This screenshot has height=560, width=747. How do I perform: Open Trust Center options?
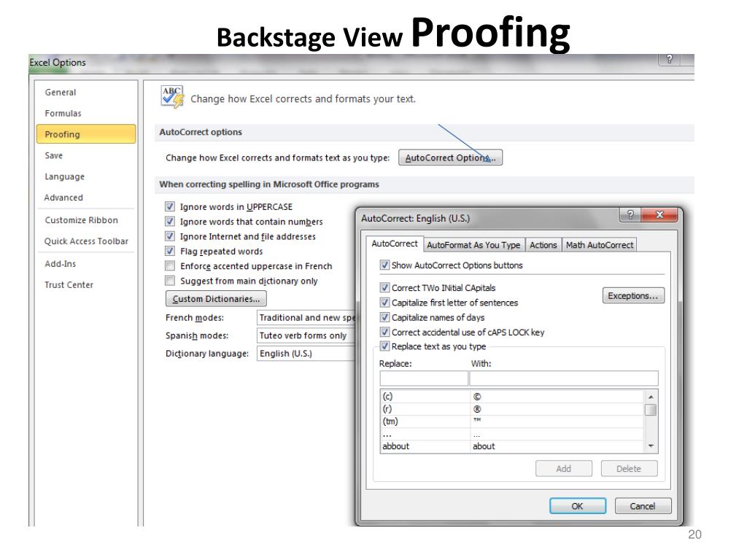pos(86,285)
